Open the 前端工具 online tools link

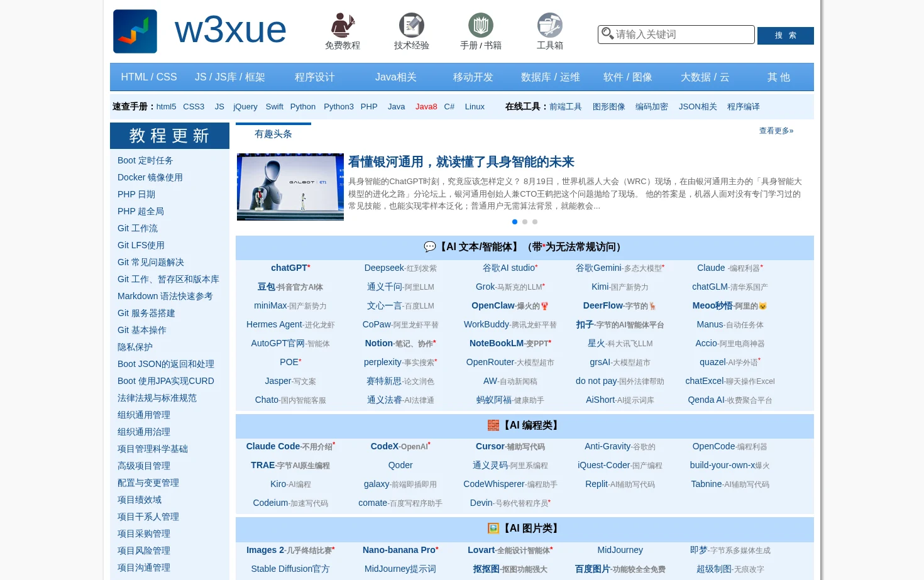point(566,107)
